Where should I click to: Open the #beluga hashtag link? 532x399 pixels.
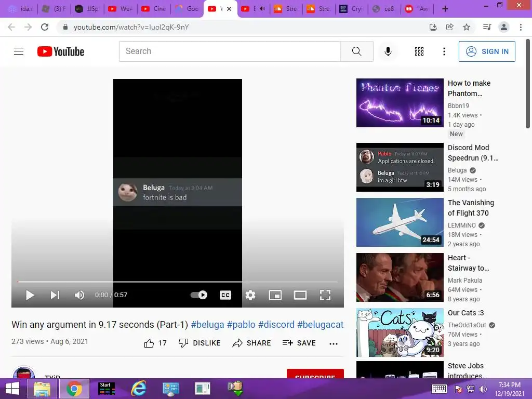[x=208, y=325]
